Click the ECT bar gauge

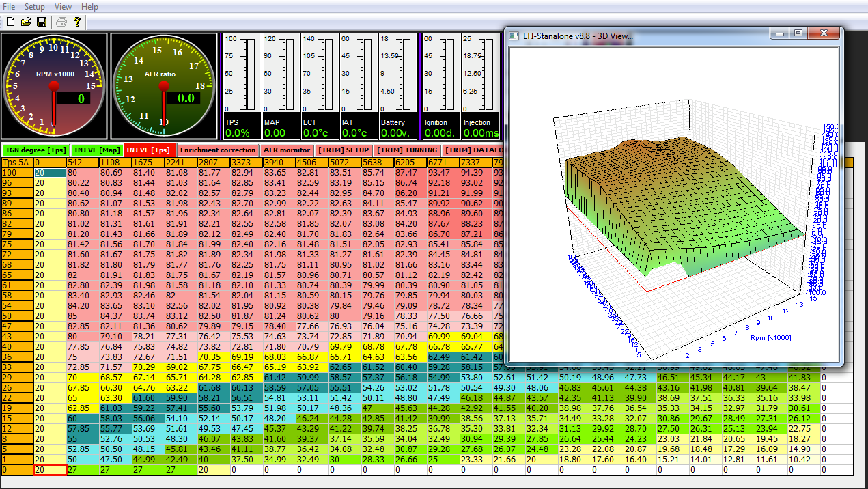(x=320, y=85)
